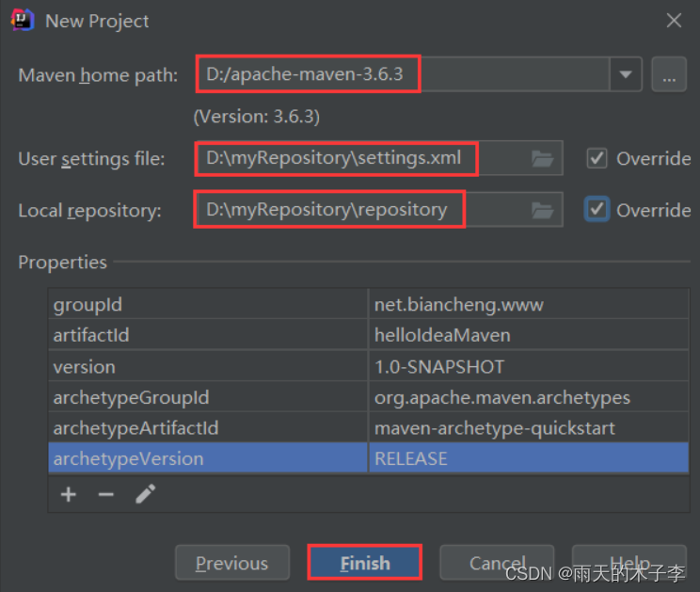The height and width of the screenshot is (592, 700).
Task: Click the User settings file path field
Action: 378,158
